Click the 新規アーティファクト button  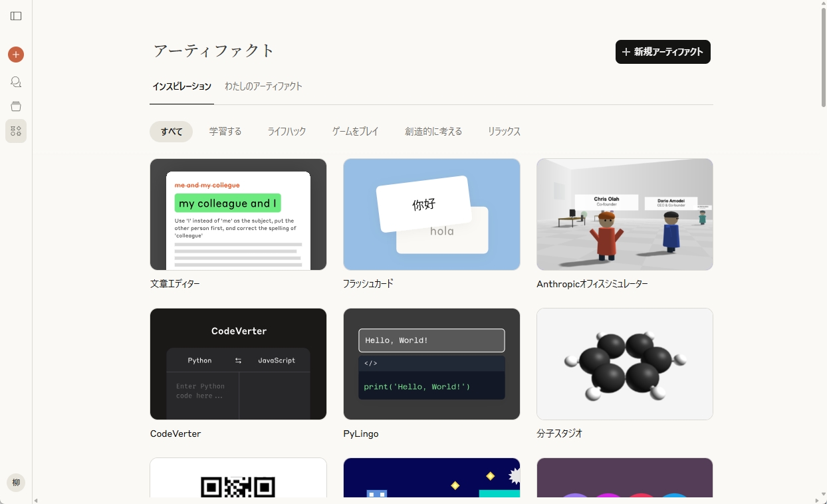(663, 52)
